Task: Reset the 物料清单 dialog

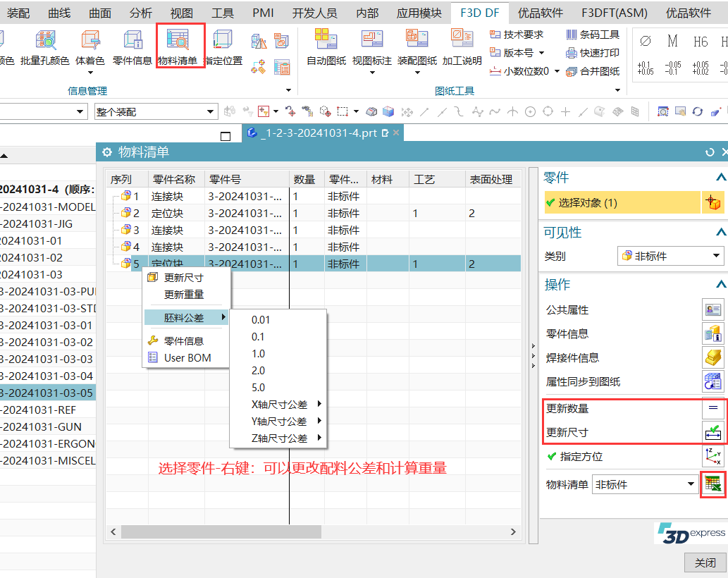Action: click(x=710, y=152)
